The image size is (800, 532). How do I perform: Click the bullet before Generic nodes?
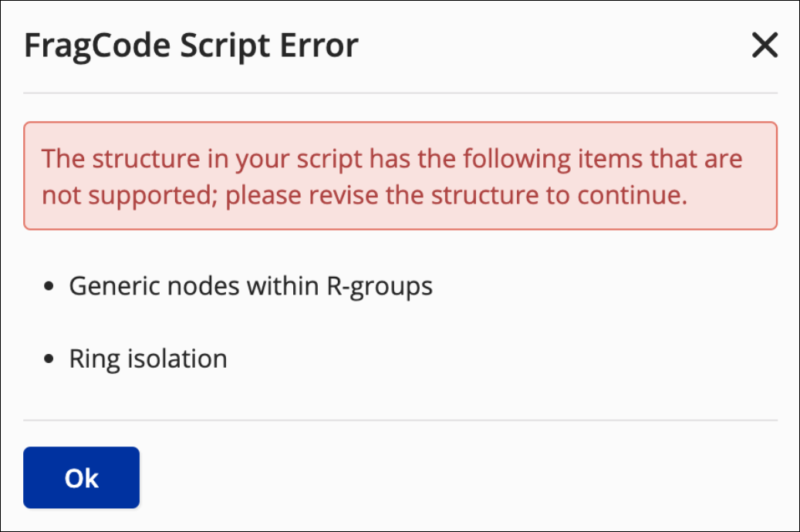pyautogui.click(x=50, y=287)
